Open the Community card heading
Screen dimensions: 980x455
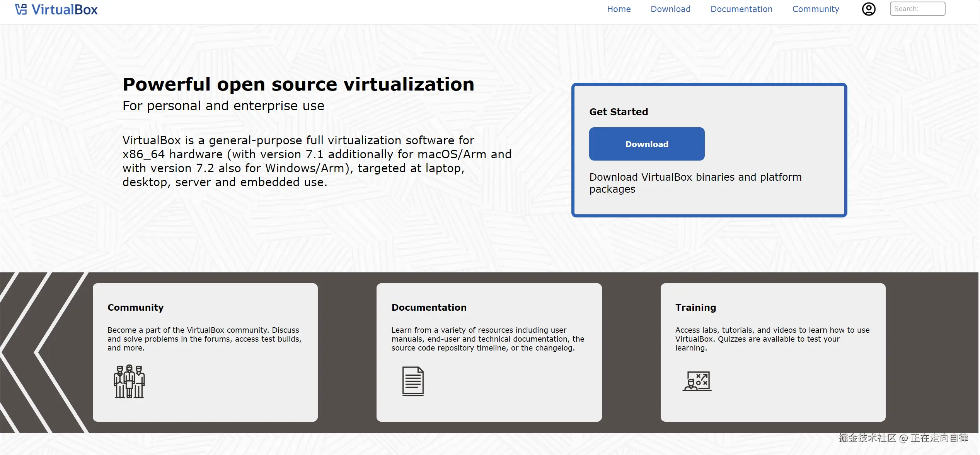point(135,307)
